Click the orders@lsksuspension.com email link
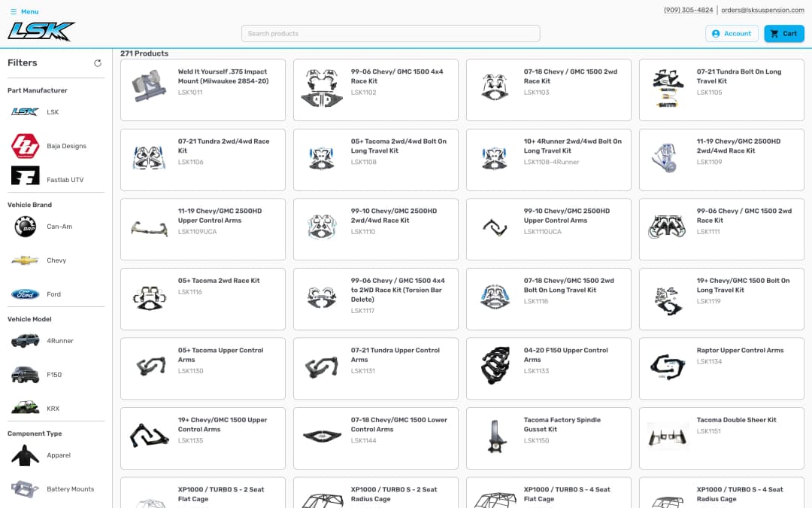Screen dimensions: 812x508 pos(762,10)
